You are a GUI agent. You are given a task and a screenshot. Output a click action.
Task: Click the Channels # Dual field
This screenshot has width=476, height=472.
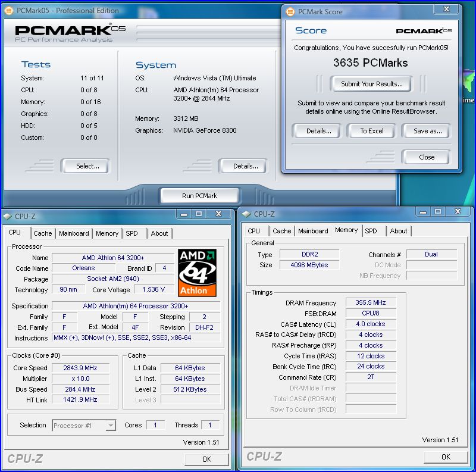[431, 254]
